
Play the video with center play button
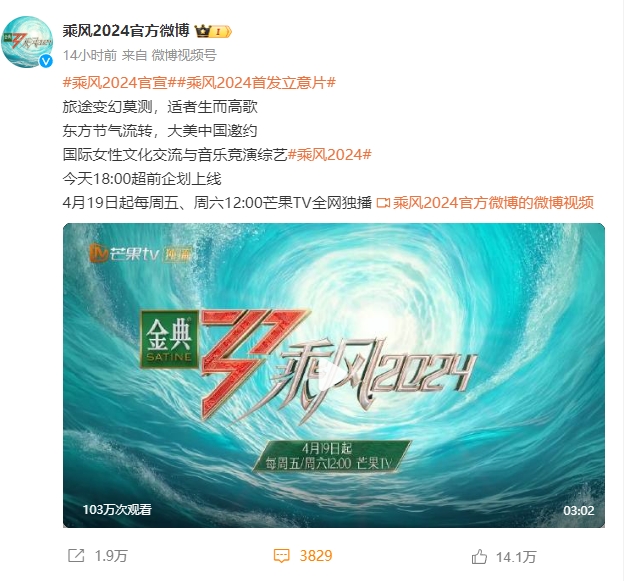(x=334, y=375)
